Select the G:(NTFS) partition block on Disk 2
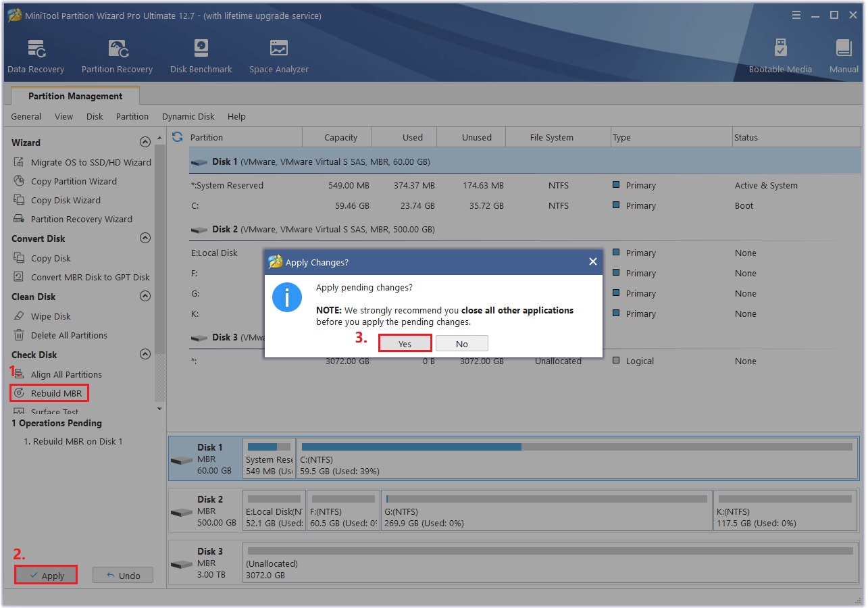The width and height of the screenshot is (868, 608). [x=546, y=511]
